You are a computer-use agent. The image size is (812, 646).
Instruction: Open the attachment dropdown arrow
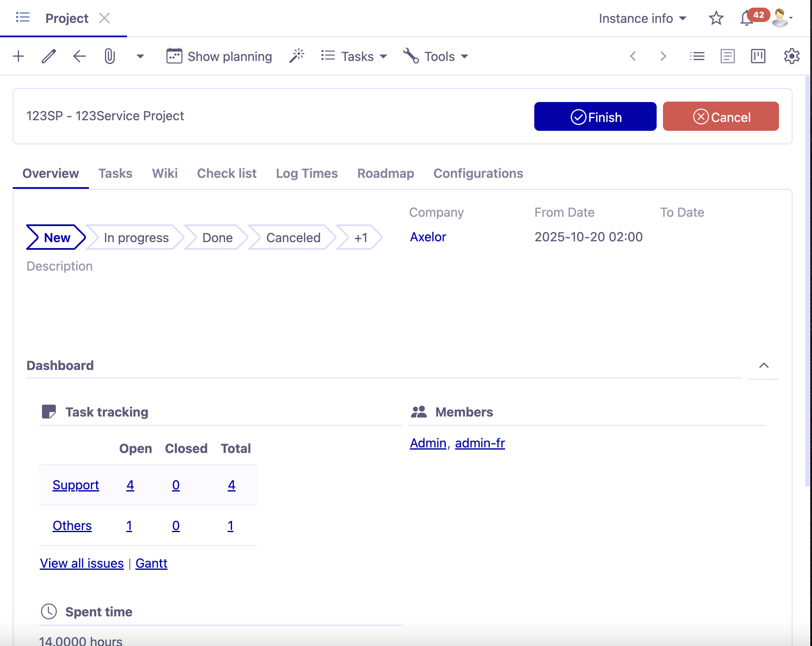(x=140, y=56)
